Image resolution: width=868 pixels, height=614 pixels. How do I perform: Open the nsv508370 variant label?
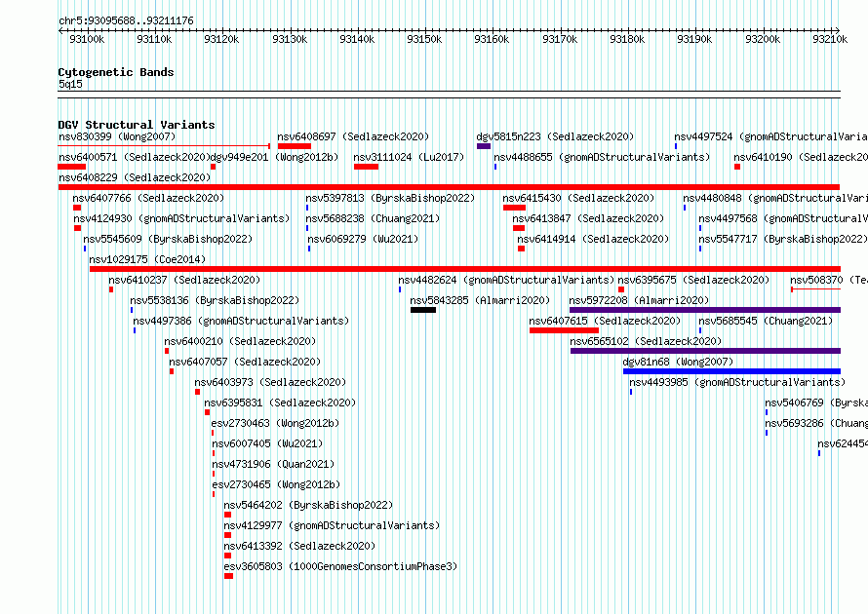(829, 280)
